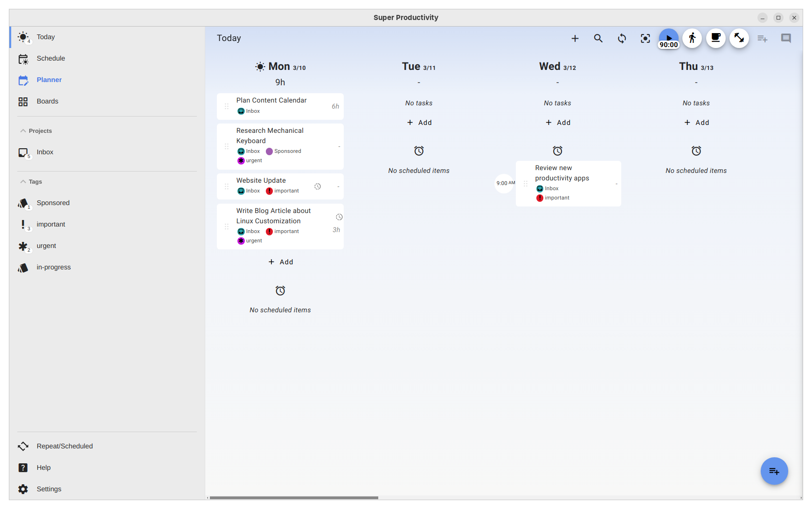Click the Mon 3/10 day header
This screenshot has width=812, height=509.
(x=280, y=67)
